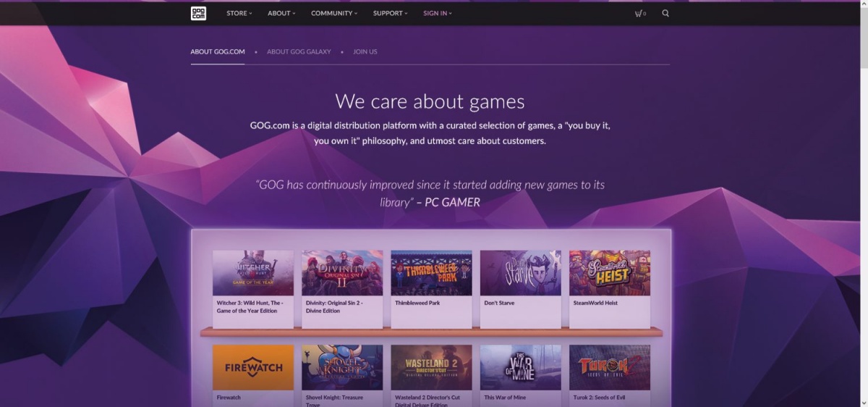The width and height of the screenshot is (868, 407).
Task: Click the Thimbleweed Park title text
Action: pyautogui.click(x=417, y=303)
